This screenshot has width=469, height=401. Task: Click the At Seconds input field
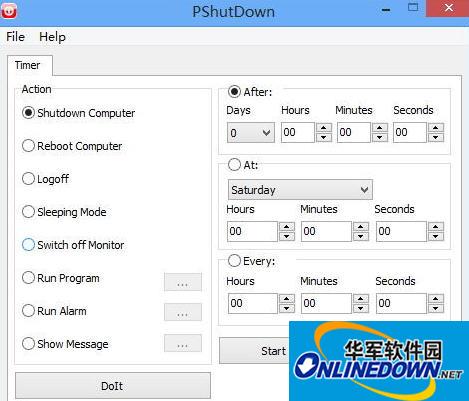tap(401, 231)
